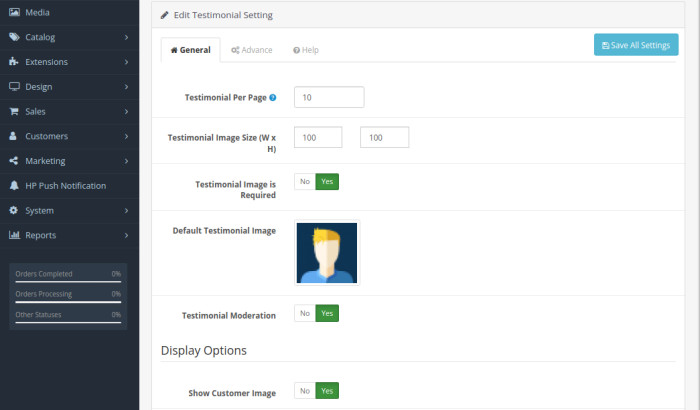Screen dimensions: 700x410
Task: Open the HP Push Notification menu item
Action: [x=69, y=185]
